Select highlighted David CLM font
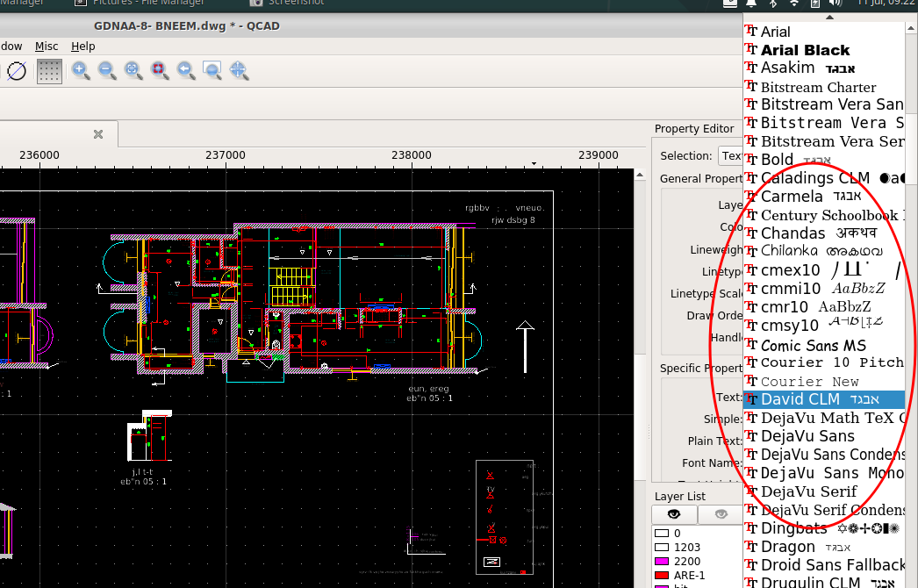918x588 pixels. [824, 399]
